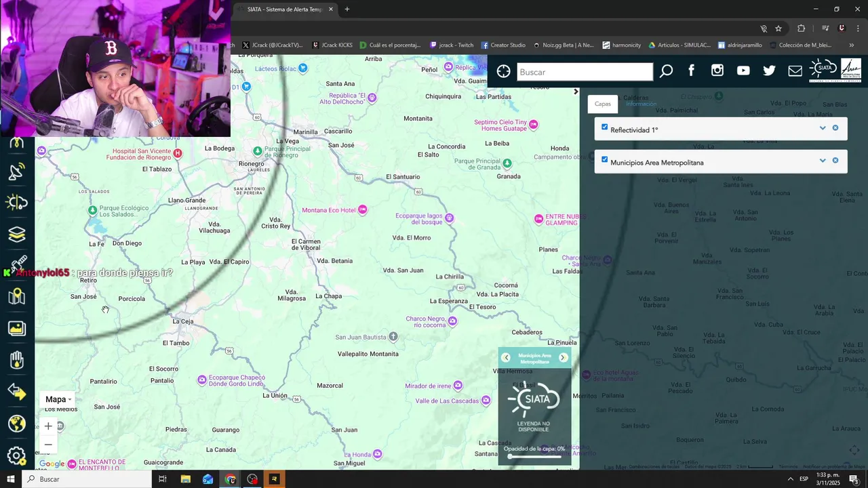
Task: Open the Creator Studio bookmark
Action: pyautogui.click(x=503, y=45)
